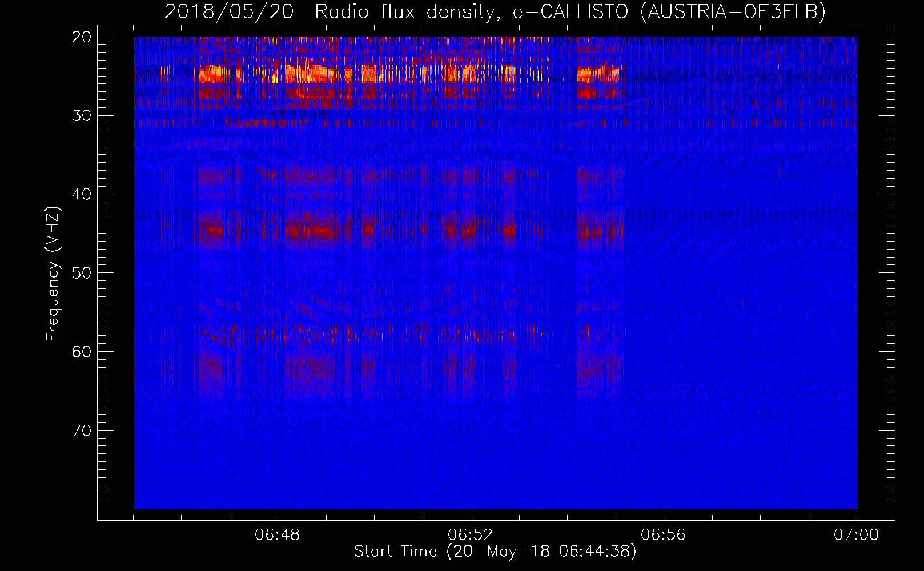The width and height of the screenshot is (924, 571).
Task: Click the 'Frequency (MHZ)' axis label
Action: (53, 274)
